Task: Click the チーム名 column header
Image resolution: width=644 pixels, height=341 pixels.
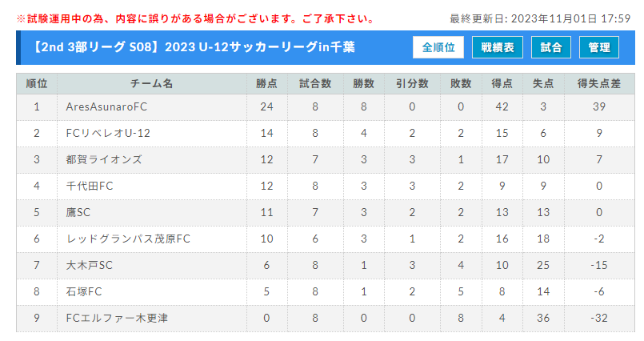Action: tap(151, 84)
